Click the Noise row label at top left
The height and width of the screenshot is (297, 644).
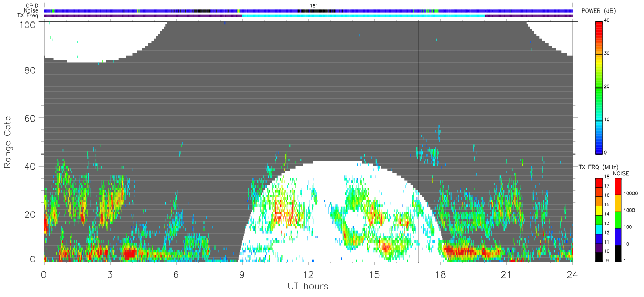click(x=32, y=10)
